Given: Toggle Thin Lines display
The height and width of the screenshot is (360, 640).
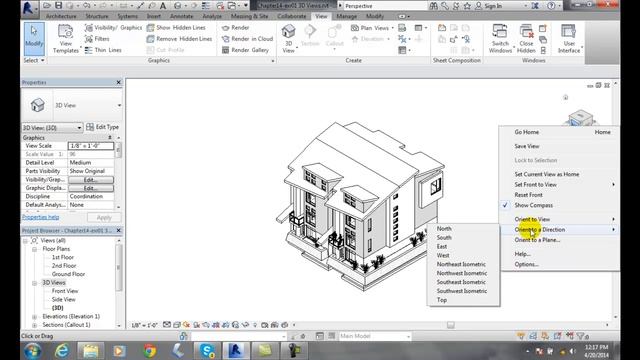Looking at the screenshot, I should click(x=103, y=50).
